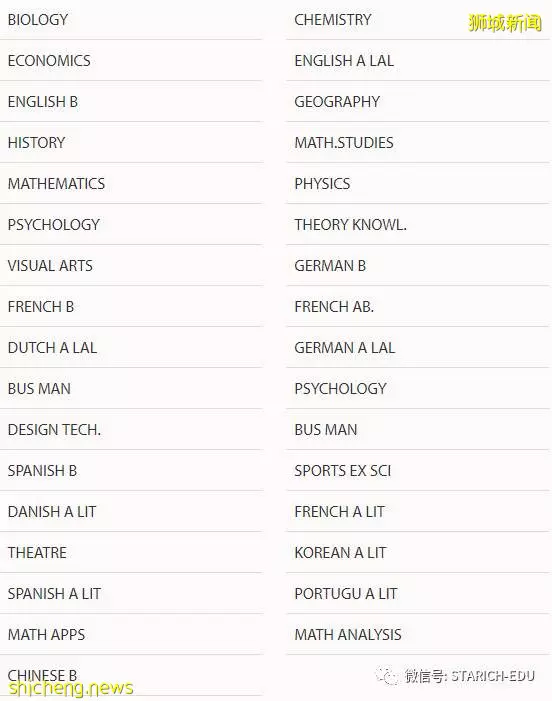Select ENGLISH A LAL subject

pyautogui.click(x=417, y=61)
